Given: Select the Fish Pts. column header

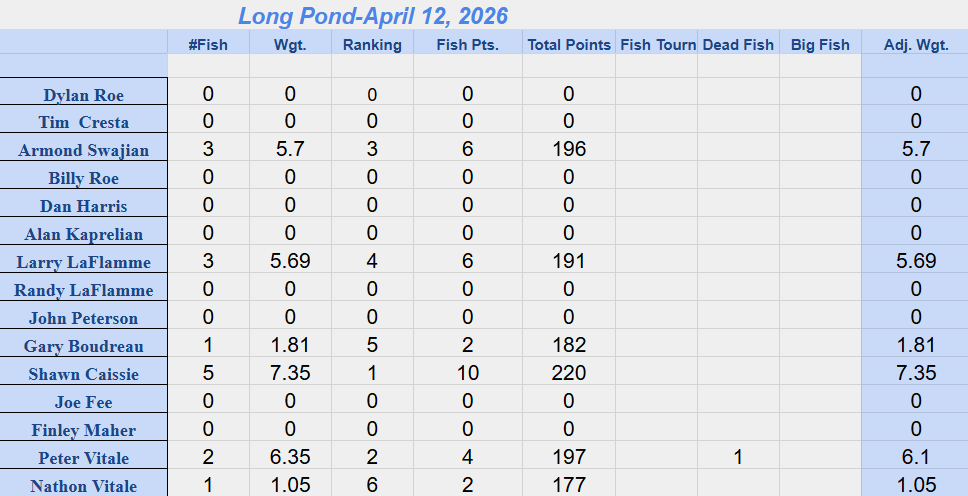Looking at the screenshot, I should (x=467, y=44).
